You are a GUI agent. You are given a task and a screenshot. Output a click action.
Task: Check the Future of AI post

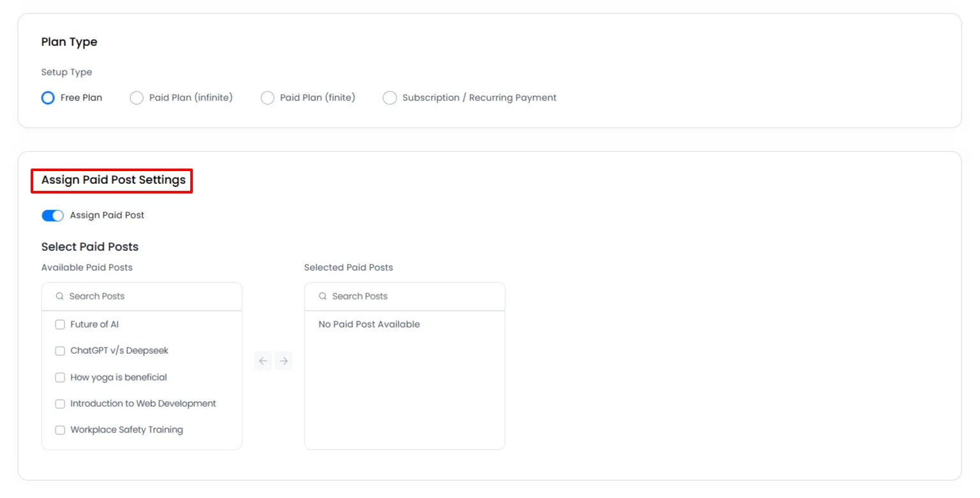[59, 324]
